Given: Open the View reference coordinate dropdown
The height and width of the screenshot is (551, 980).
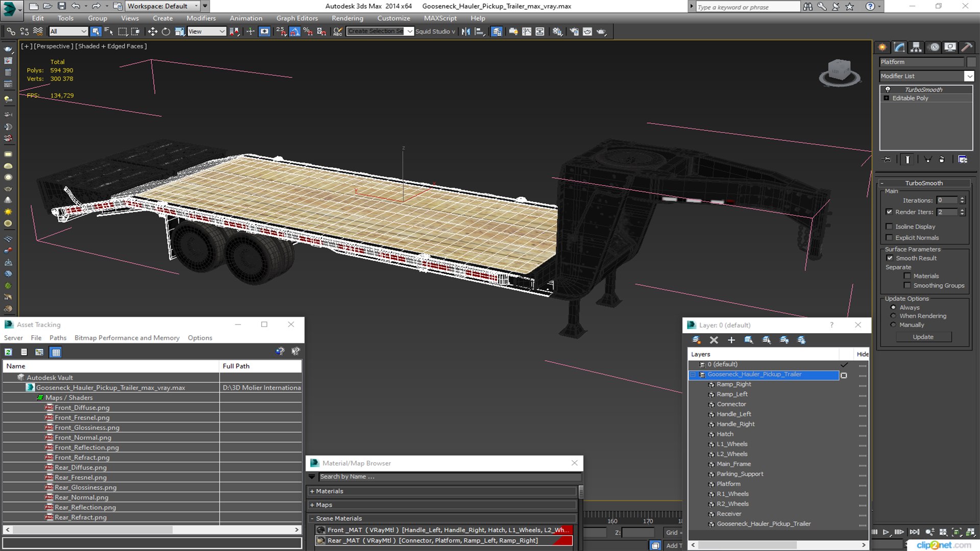Looking at the screenshot, I should (206, 32).
